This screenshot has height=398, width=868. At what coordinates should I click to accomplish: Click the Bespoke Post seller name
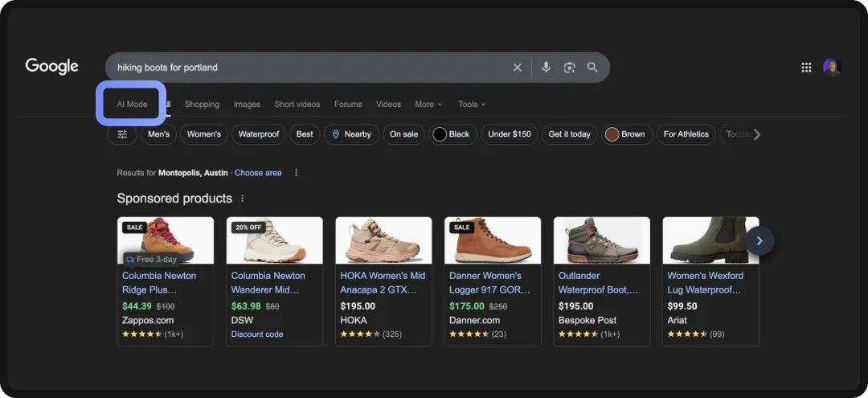click(x=588, y=321)
